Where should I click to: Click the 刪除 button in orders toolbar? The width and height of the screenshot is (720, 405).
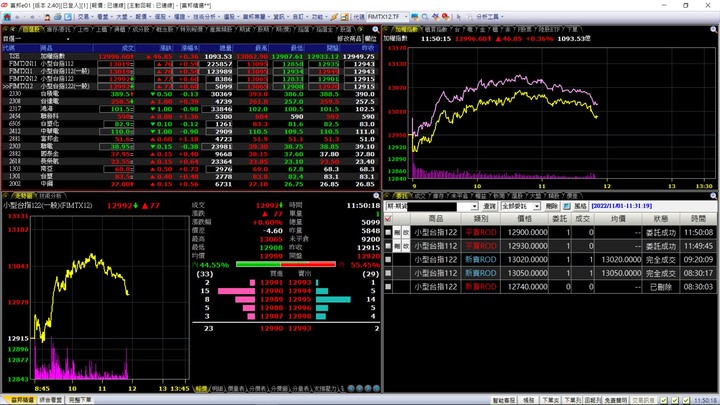click(x=551, y=207)
